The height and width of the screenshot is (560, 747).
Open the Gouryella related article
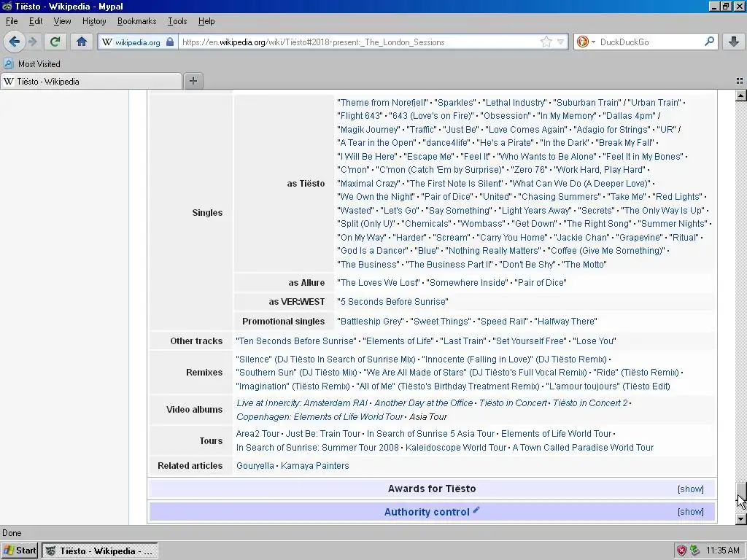(255, 466)
